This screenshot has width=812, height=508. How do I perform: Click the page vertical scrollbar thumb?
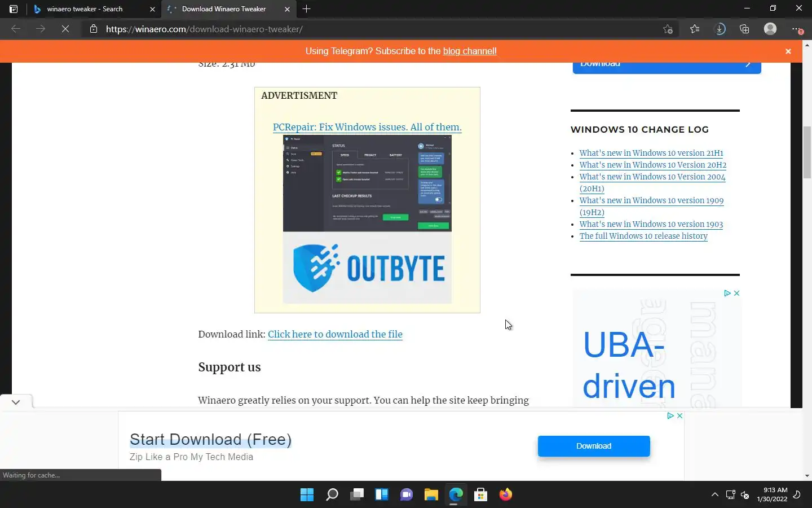pos(807,152)
